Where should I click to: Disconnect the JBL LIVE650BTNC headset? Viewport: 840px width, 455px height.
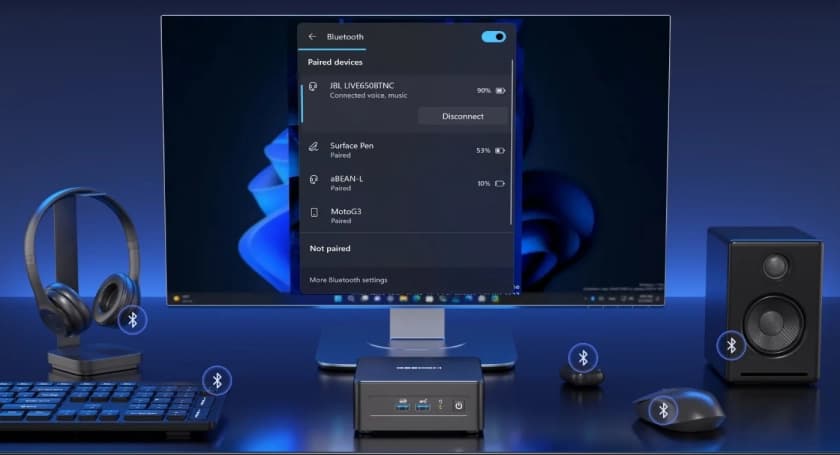(463, 116)
